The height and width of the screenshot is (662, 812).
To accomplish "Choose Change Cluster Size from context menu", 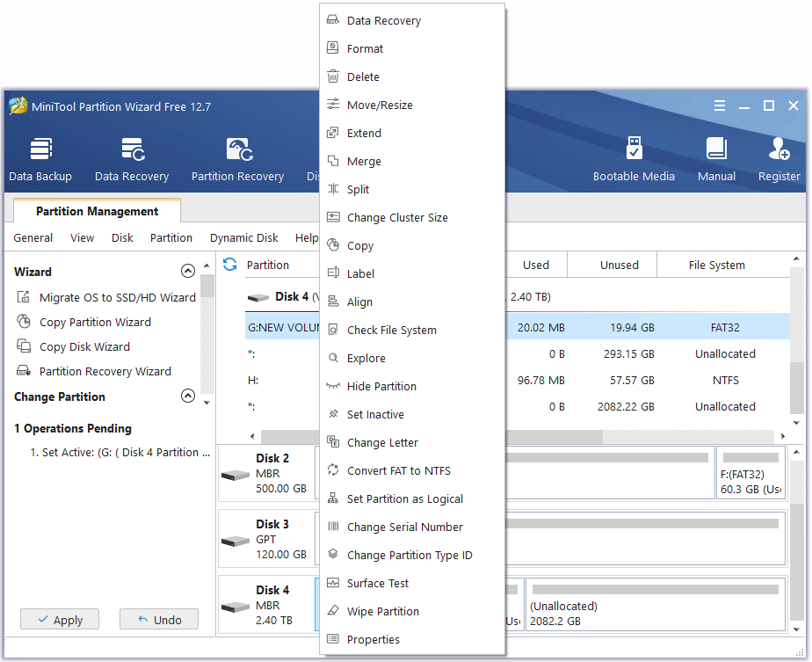I will pos(412,217).
